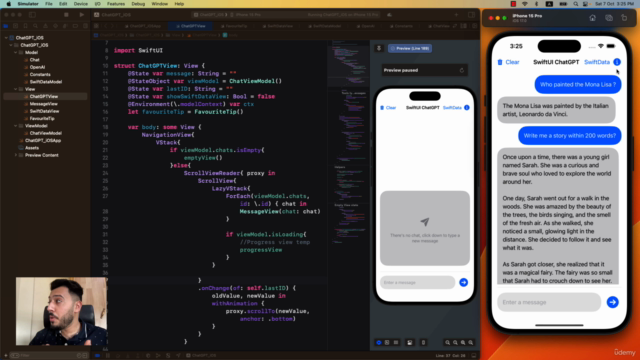
Task: Click the Preview (Line 189) button
Action: (x=410, y=48)
